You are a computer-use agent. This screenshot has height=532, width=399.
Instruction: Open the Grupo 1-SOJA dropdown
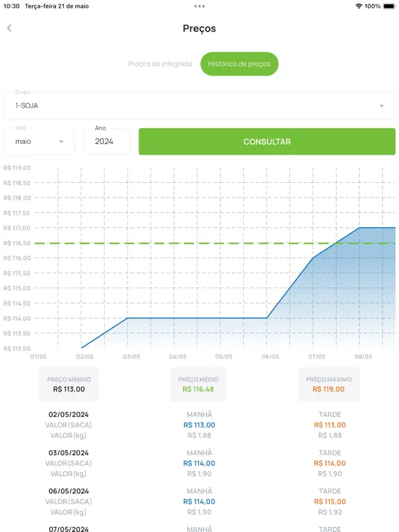[x=199, y=105]
